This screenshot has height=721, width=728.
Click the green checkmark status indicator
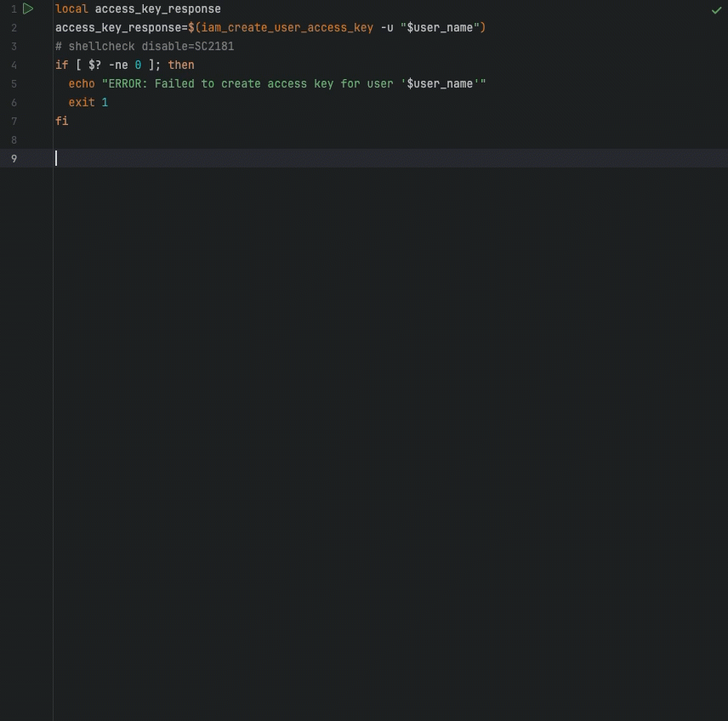click(x=717, y=9)
